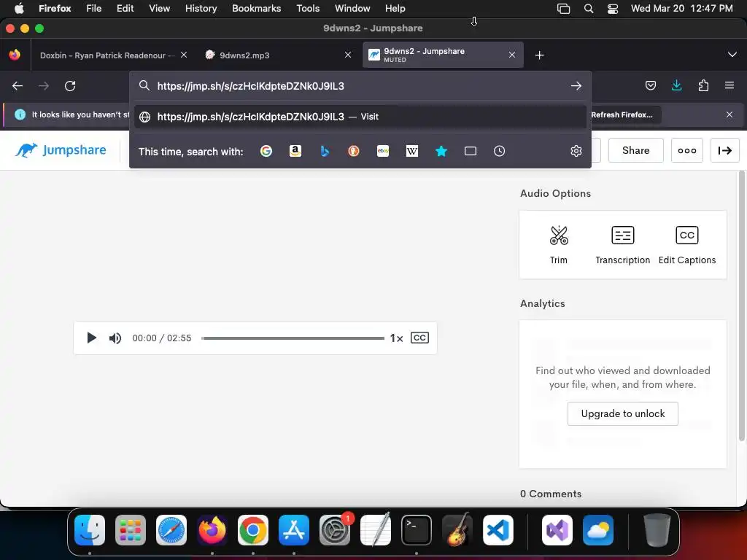The width and height of the screenshot is (747, 560).
Task: Reload the current page
Action: (70, 86)
